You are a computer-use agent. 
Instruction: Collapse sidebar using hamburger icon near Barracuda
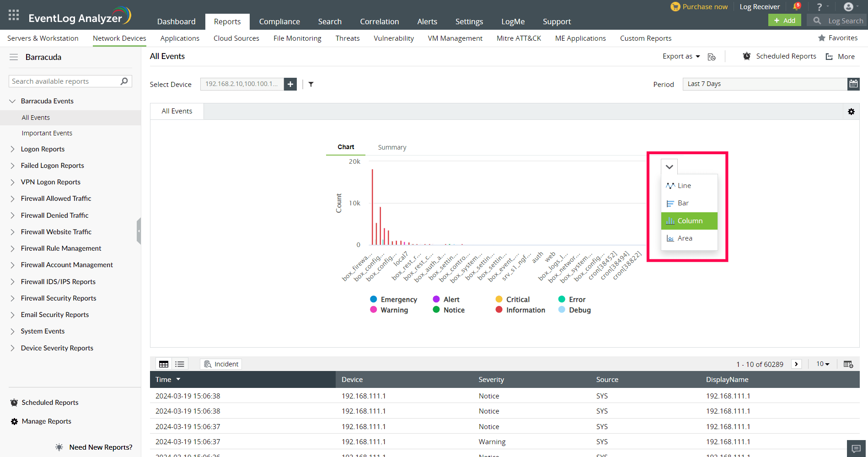[x=14, y=57]
